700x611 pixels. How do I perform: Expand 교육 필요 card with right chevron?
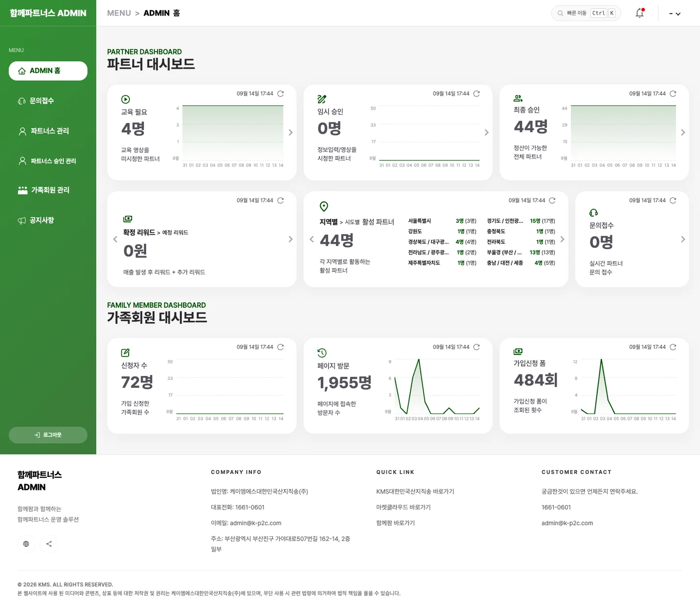(291, 133)
